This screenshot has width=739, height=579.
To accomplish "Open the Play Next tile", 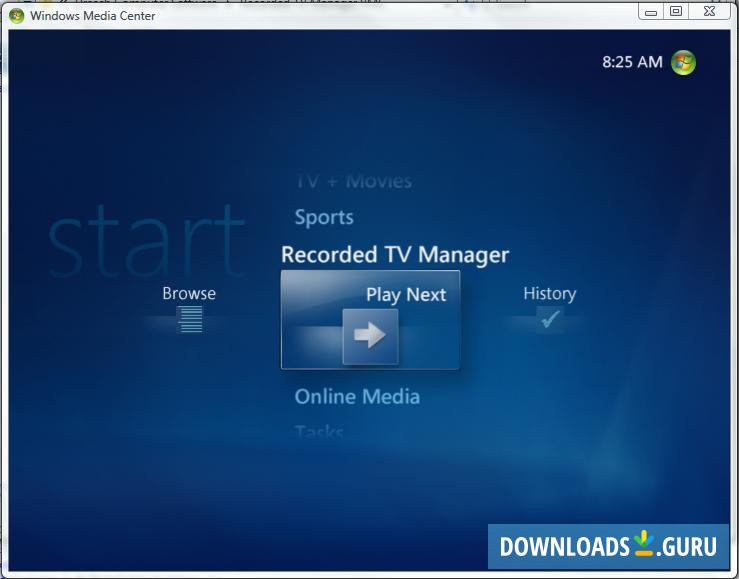I will [x=370, y=319].
